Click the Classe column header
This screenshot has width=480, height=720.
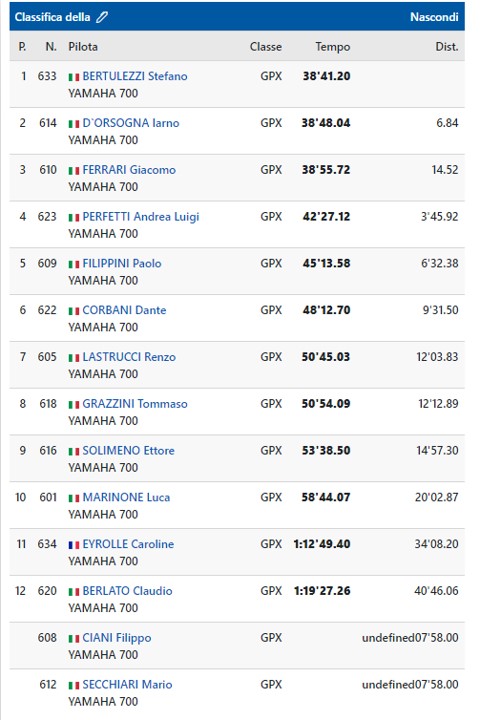coord(265,47)
